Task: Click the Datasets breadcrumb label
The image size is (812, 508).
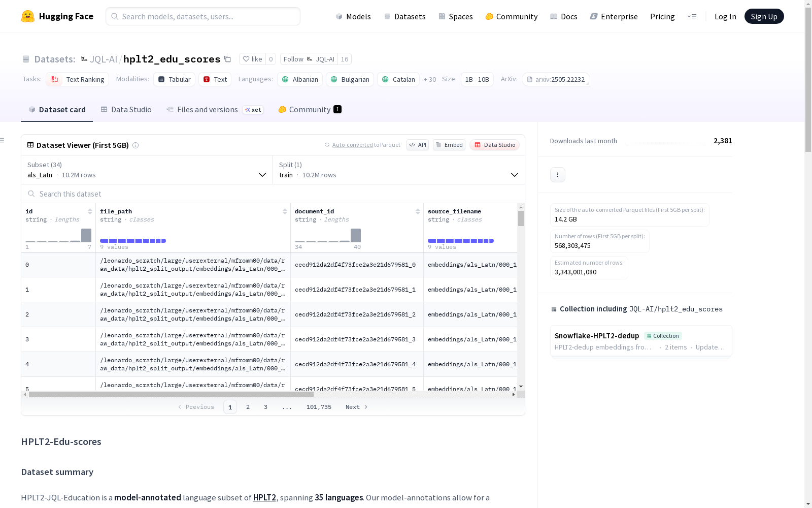Action: point(54,59)
